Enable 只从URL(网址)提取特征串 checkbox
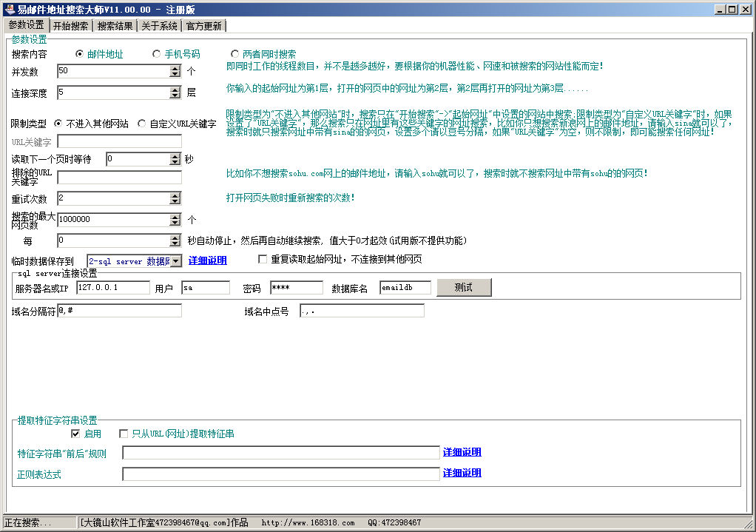 pos(124,434)
